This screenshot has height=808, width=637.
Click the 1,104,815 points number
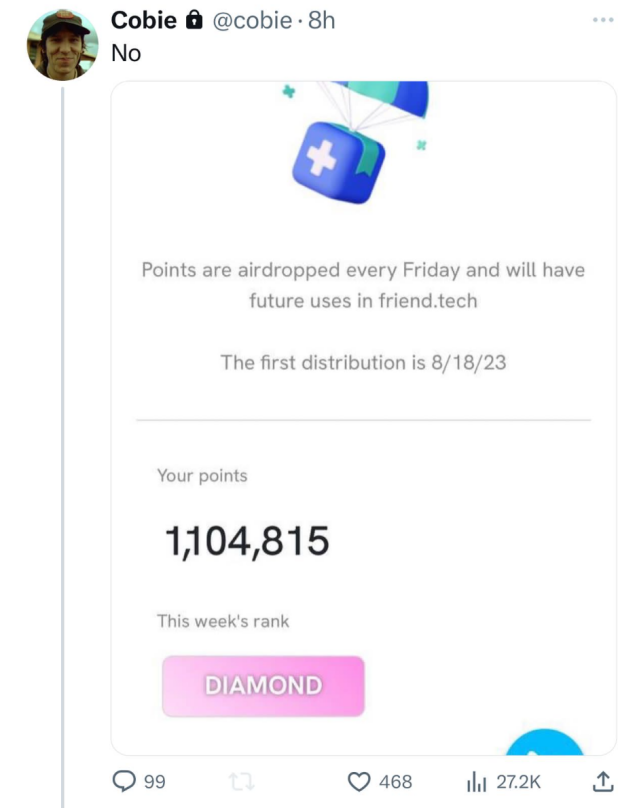247,542
